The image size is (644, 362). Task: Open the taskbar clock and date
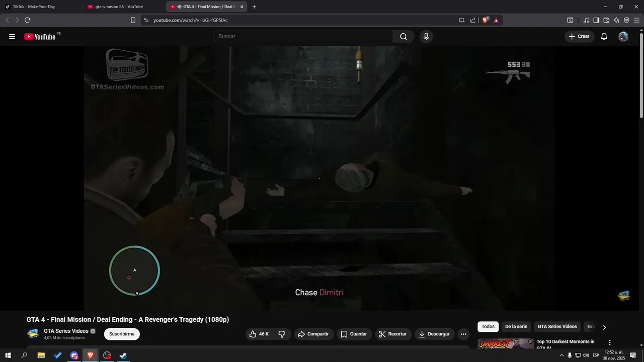pos(615,355)
